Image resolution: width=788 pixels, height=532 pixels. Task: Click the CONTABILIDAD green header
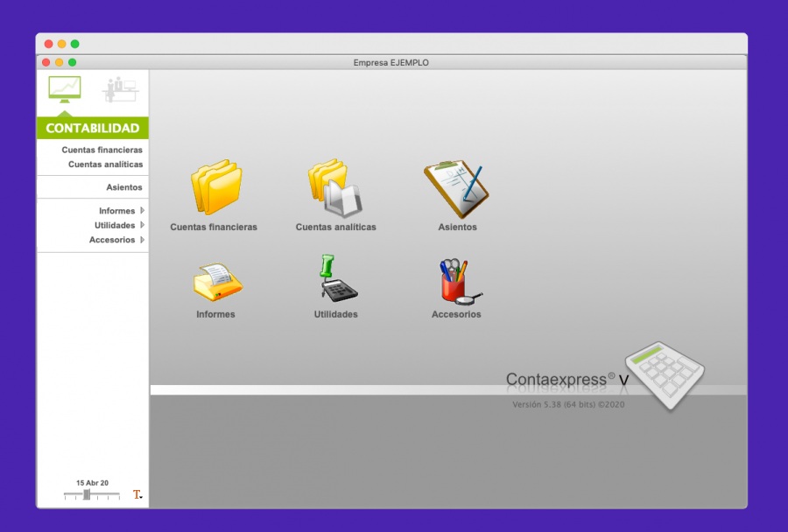(x=93, y=128)
